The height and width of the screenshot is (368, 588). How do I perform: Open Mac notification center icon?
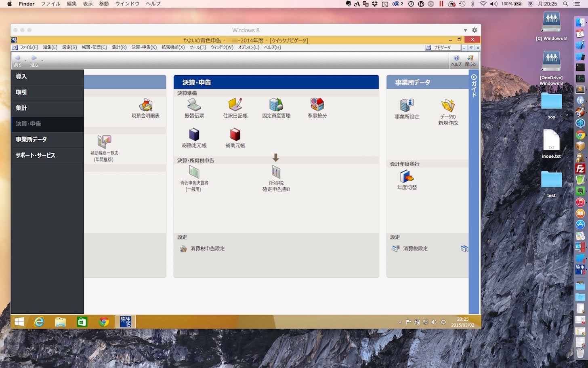click(x=577, y=4)
